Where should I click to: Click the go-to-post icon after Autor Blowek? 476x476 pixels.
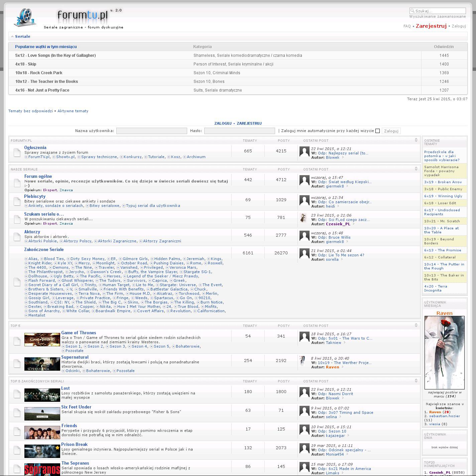(x=343, y=157)
